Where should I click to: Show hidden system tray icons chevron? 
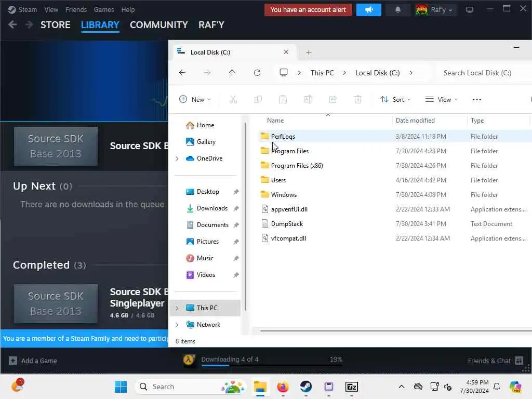click(x=402, y=387)
